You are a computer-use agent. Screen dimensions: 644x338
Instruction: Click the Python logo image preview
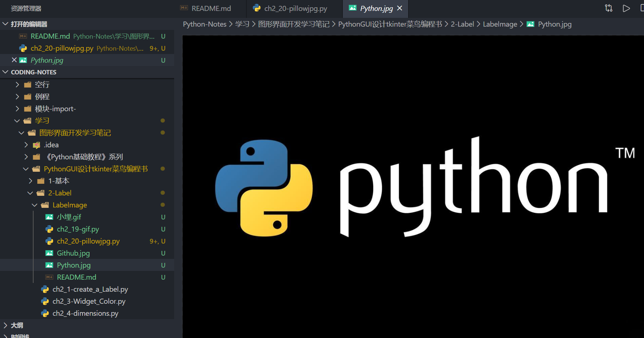tap(413, 187)
